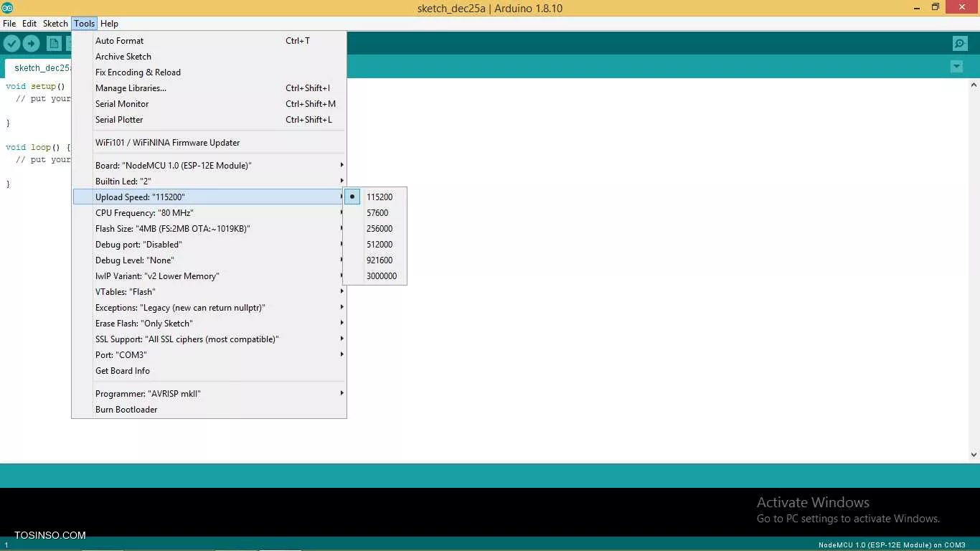Close the open Tools menu
The width and height of the screenshot is (980, 551).
[x=84, y=24]
